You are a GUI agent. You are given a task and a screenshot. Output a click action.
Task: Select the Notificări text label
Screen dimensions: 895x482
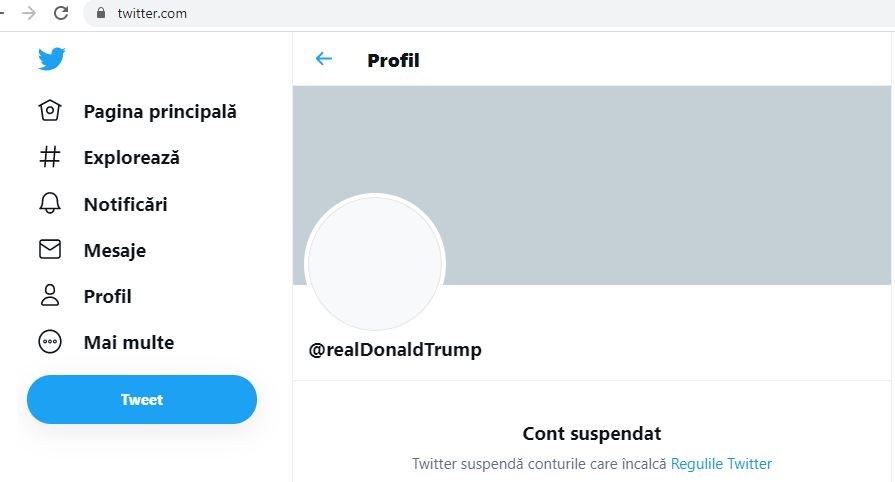click(126, 204)
